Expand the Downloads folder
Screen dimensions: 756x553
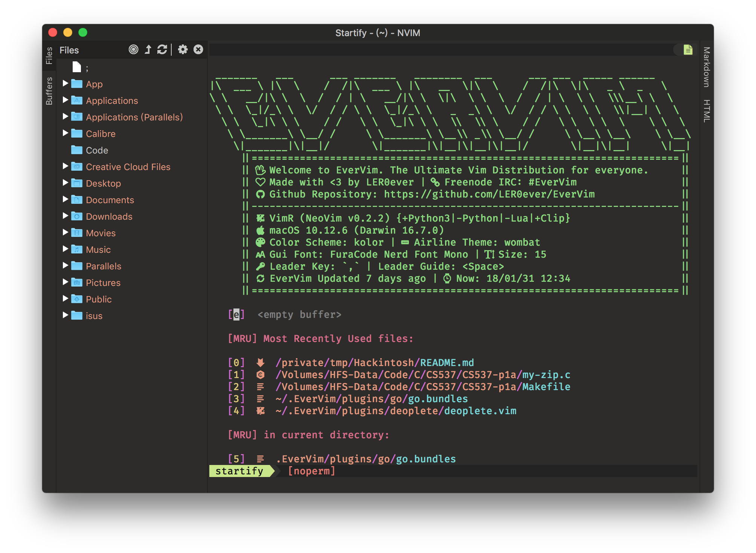66,216
